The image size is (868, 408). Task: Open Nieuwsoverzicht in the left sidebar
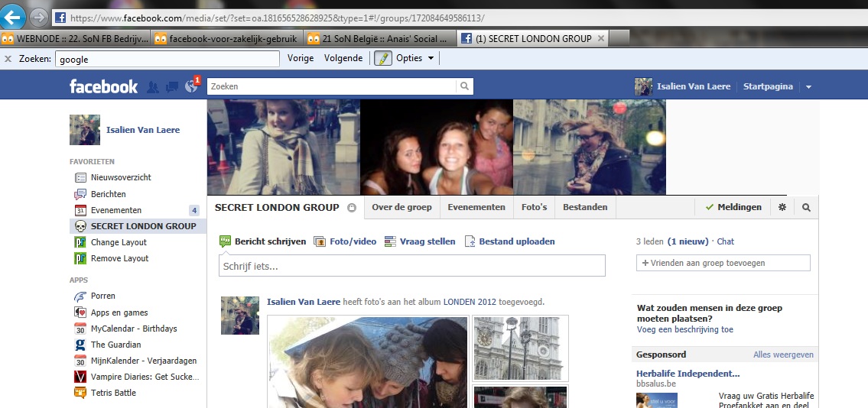[121, 177]
